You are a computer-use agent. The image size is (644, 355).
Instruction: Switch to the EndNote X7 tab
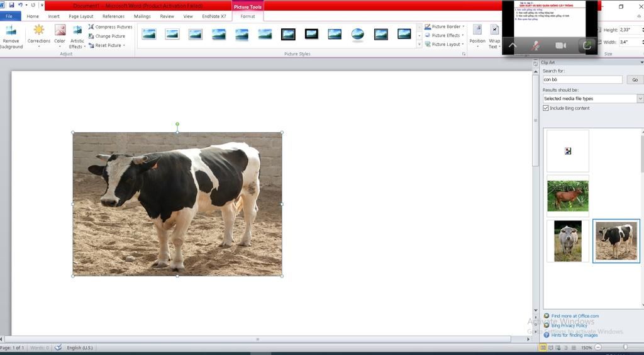214,16
